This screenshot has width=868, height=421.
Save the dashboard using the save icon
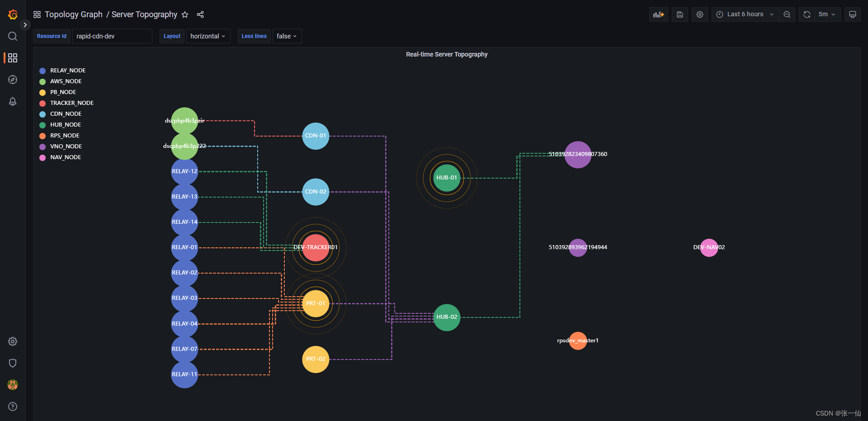pyautogui.click(x=679, y=14)
